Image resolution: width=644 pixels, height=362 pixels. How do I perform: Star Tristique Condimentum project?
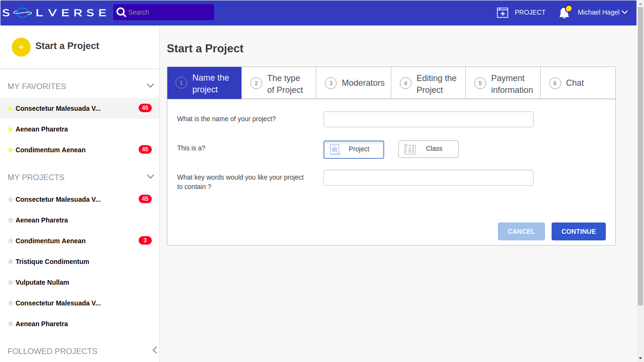click(10, 262)
